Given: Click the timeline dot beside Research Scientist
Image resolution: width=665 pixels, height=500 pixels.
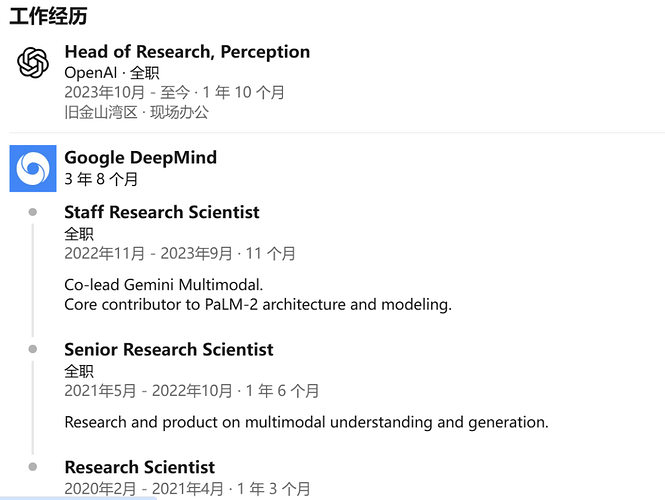Looking at the screenshot, I should [33, 467].
